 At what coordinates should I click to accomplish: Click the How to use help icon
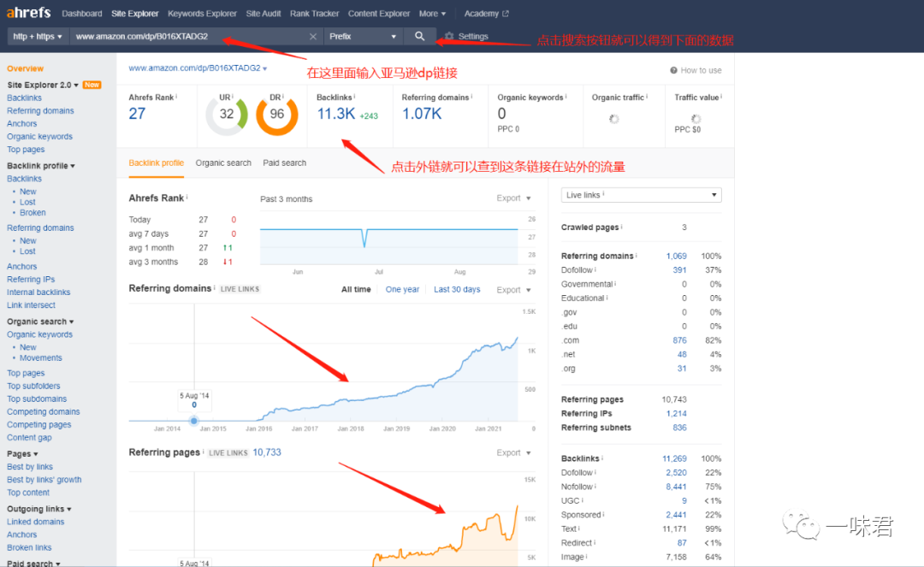[x=673, y=70]
